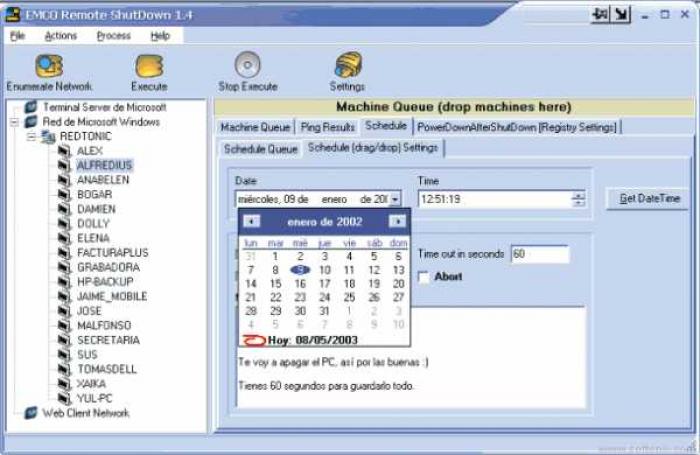Select day 15 in the calendar
Viewport: 700px width, 455px height.
pyautogui.click(x=275, y=284)
